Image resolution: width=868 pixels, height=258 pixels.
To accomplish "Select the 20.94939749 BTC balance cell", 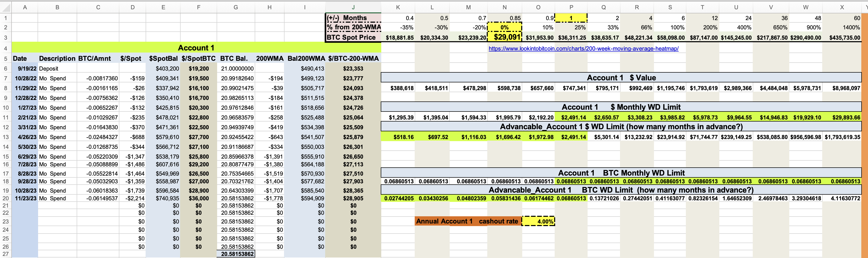I will pos(236,127).
